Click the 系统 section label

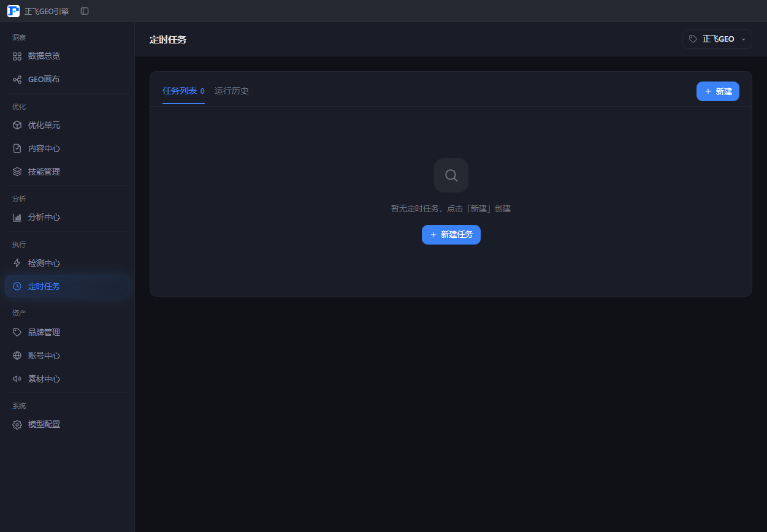pos(19,406)
